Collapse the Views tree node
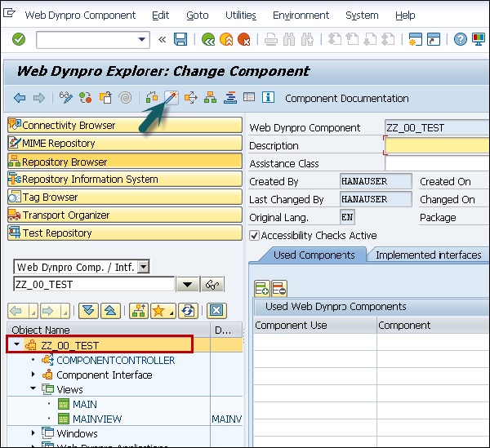The height and width of the screenshot is (448, 490). point(33,389)
